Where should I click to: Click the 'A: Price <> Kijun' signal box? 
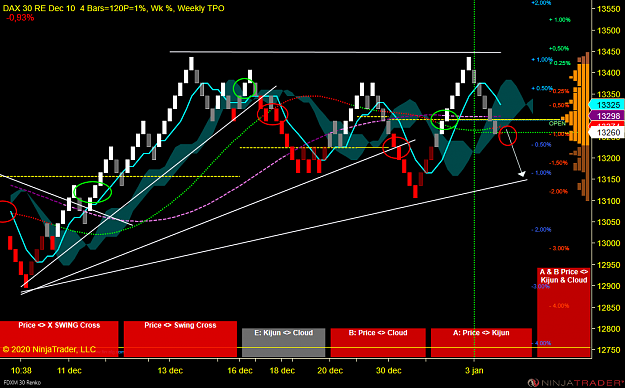481,342
